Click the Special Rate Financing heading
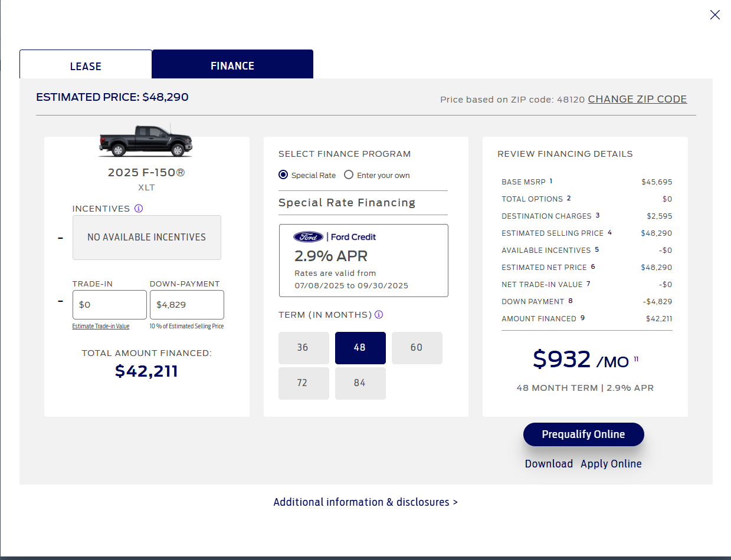The height and width of the screenshot is (560, 731). (347, 203)
